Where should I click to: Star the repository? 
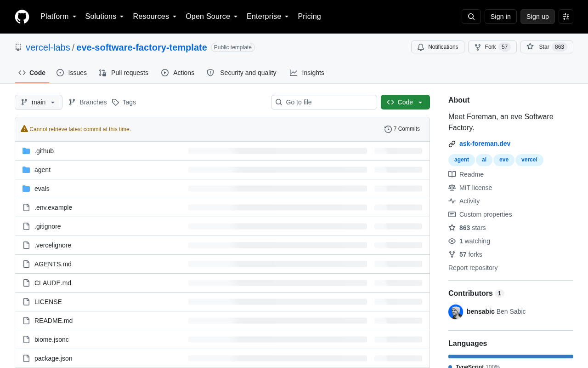(547, 47)
